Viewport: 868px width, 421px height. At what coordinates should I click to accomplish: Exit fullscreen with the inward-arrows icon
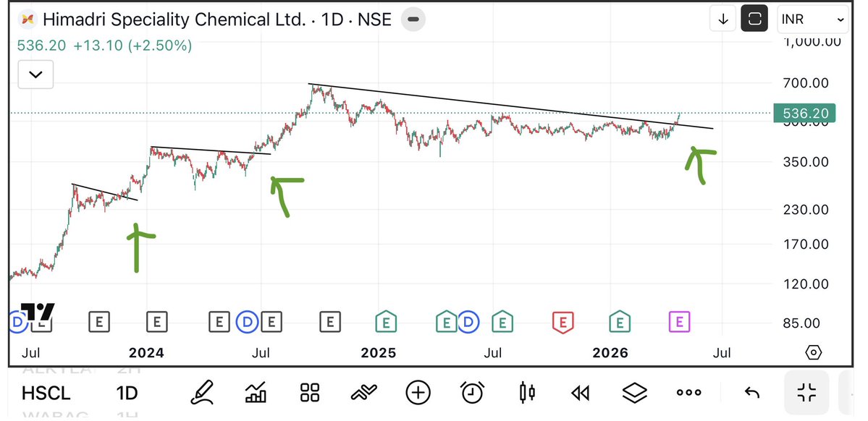(806, 393)
